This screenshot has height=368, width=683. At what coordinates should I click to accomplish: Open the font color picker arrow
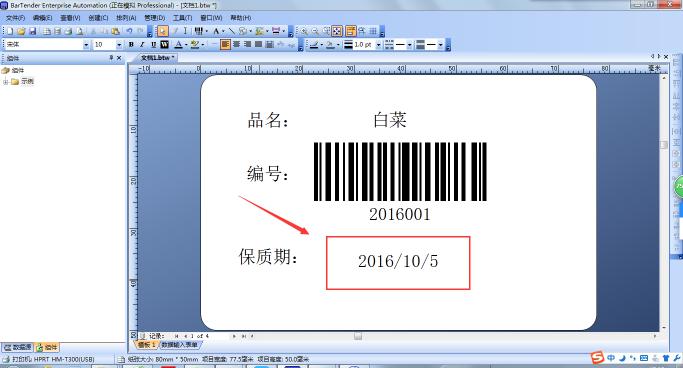pyautogui.click(x=186, y=44)
